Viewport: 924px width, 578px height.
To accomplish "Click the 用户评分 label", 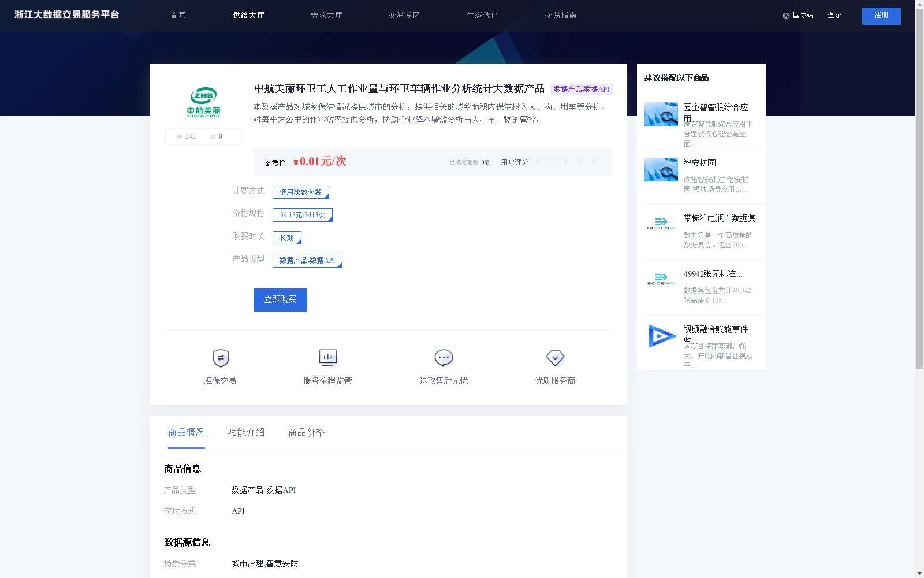I will pos(515,162).
